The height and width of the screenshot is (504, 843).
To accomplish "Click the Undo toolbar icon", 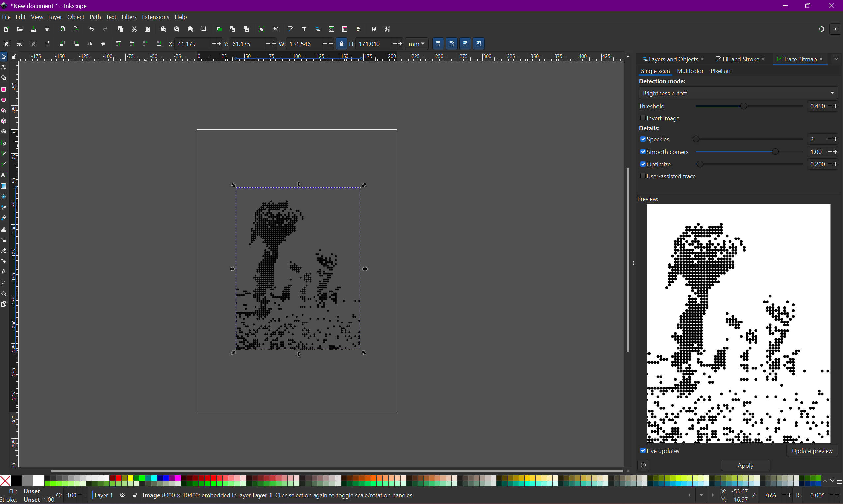I will click(x=91, y=29).
